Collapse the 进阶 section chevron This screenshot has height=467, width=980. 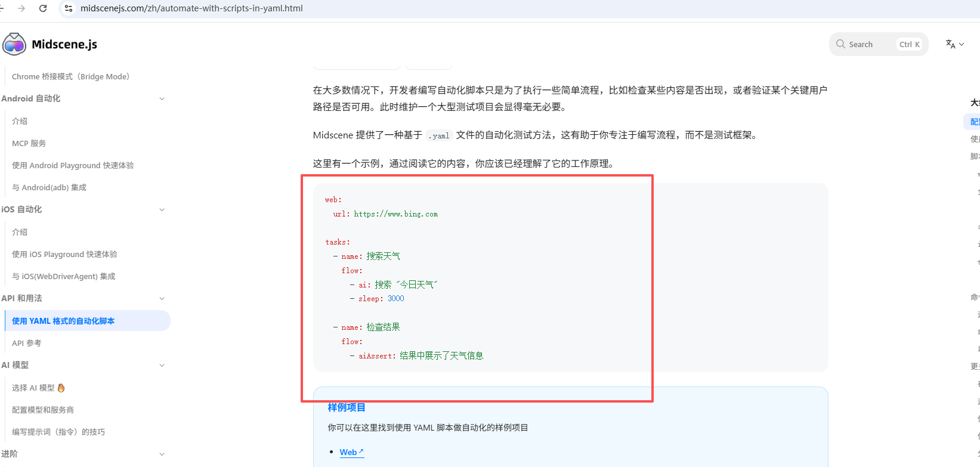coord(162,454)
